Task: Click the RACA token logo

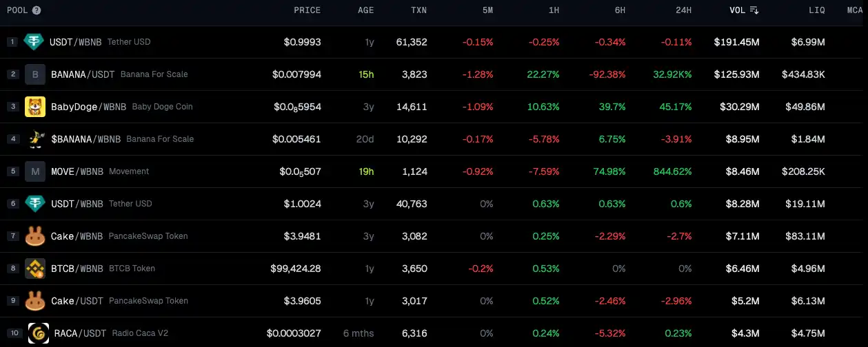Action: [x=39, y=333]
